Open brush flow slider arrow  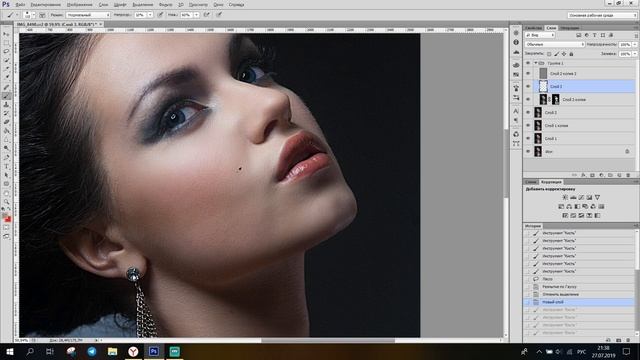(196, 15)
